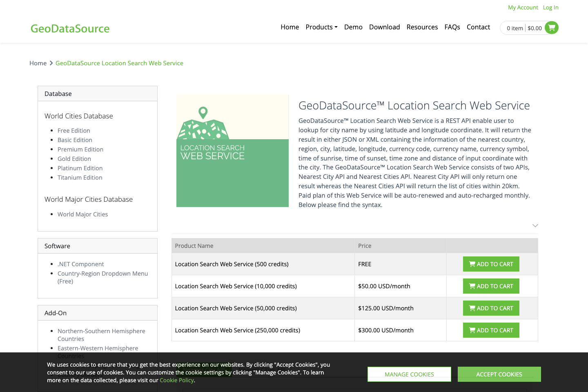This screenshot has width=588, height=392.
Task: Open Manage Cookies settings
Action: point(409,374)
